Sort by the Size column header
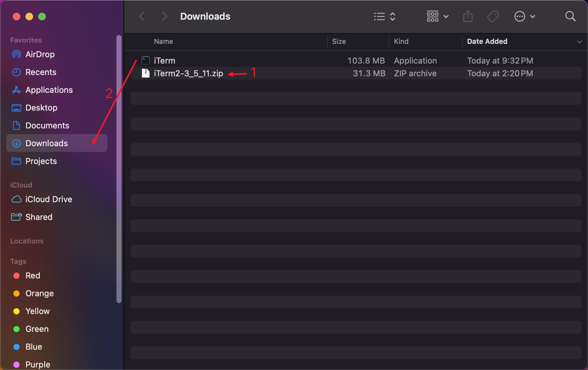 pyautogui.click(x=339, y=41)
